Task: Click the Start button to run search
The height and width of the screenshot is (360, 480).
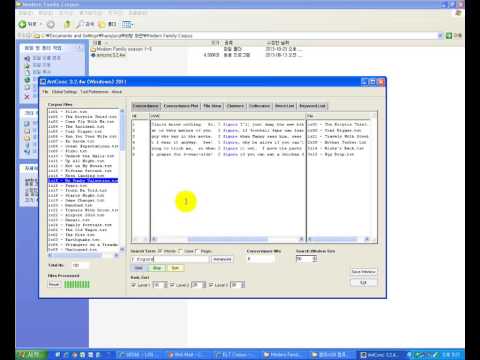Action: pyautogui.click(x=138, y=268)
